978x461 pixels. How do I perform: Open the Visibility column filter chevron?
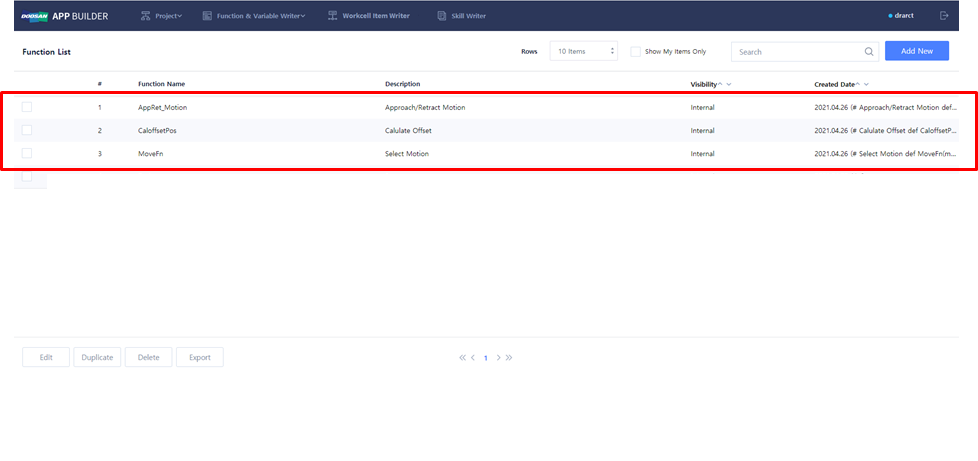[729, 84]
